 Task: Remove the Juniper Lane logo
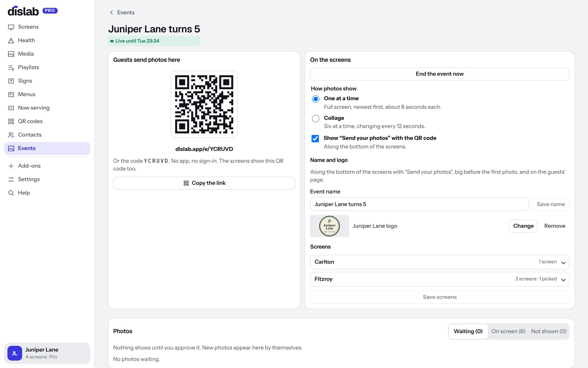click(x=555, y=226)
